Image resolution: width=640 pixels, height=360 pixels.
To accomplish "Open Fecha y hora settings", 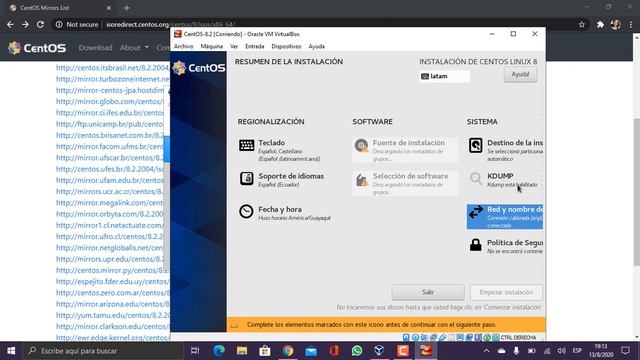I will coord(284,213).
